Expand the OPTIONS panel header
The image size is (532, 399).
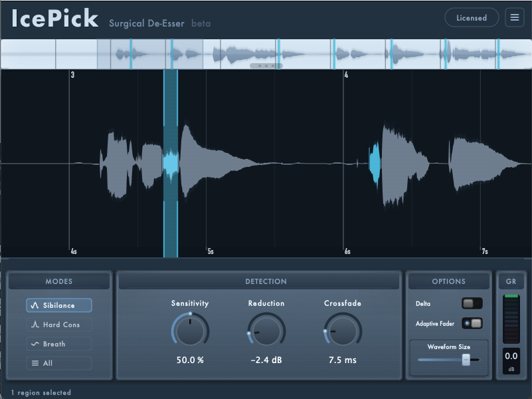pos(448,281)
